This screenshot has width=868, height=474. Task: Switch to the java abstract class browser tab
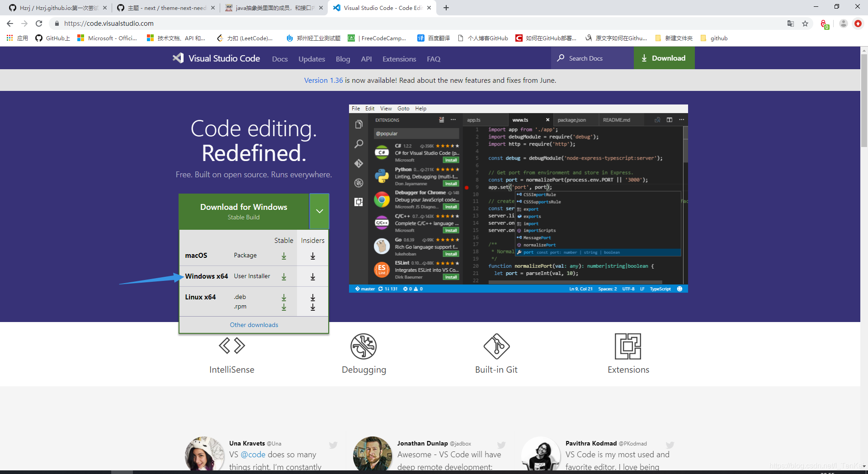[274, 8]
